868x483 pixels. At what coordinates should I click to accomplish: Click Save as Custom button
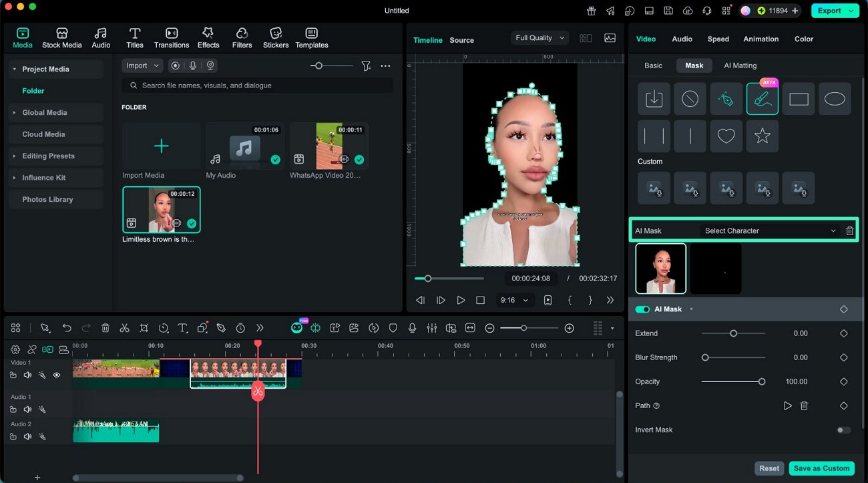[x=822, y=468]
